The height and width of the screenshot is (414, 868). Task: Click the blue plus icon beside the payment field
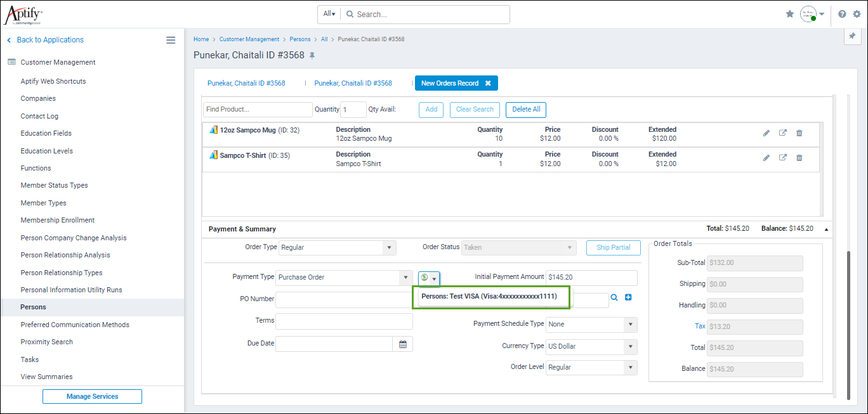point(628,297)
